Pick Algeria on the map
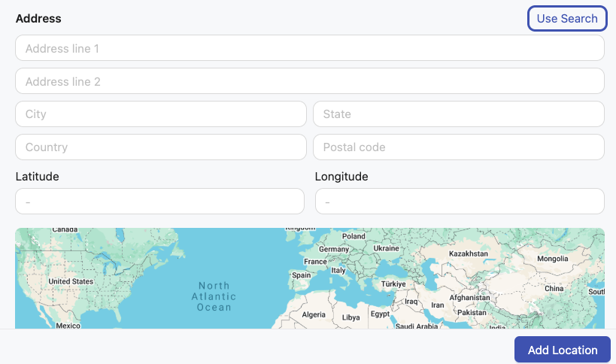 click(314, 314)
